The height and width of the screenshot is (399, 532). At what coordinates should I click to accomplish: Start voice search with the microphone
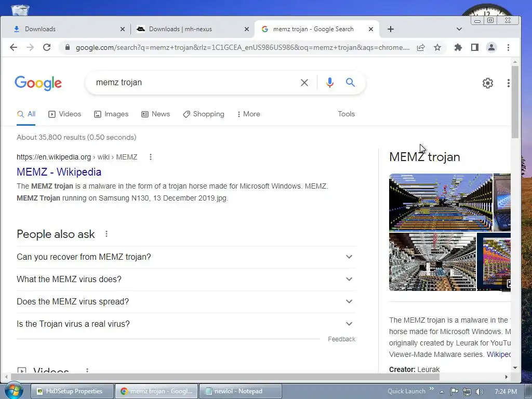[x=330, y=83]
